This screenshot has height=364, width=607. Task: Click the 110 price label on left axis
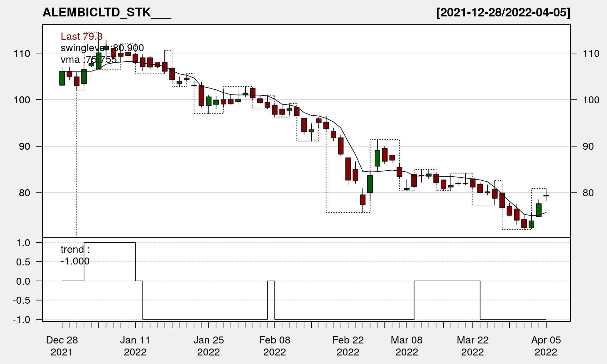[x=22, y=53]
